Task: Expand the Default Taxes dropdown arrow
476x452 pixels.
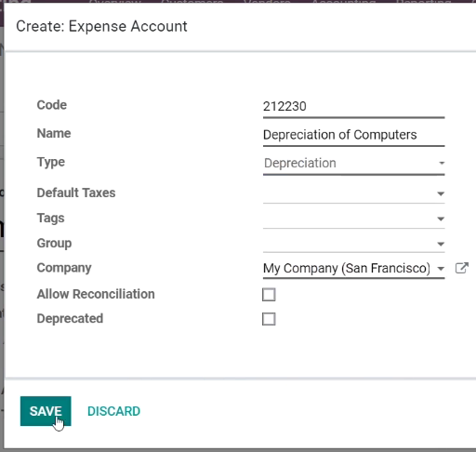Action: [x=441, y=193]
